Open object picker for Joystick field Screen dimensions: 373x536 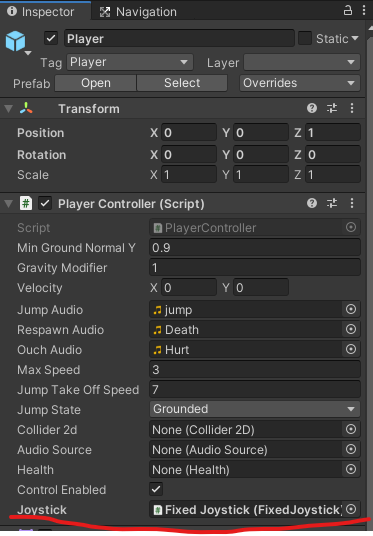click(x=351, y=509)
